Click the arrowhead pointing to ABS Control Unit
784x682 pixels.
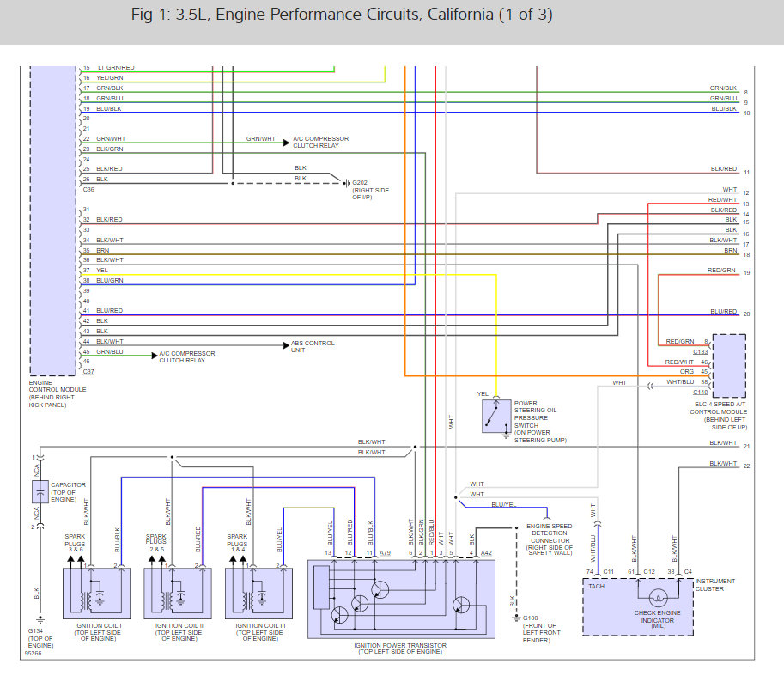[x=286, y=345]
